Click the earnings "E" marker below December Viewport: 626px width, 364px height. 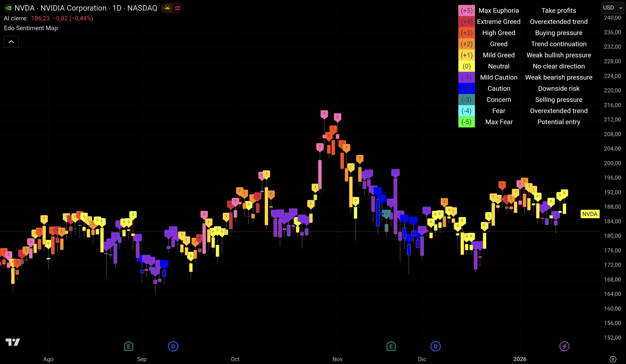pyautogui.click(x=391, y=346)
